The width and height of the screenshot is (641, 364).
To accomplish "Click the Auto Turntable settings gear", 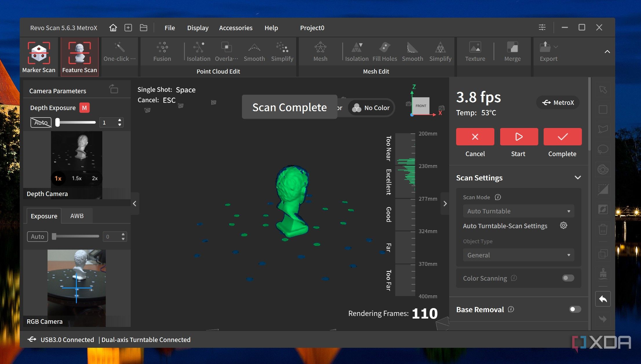I will coord(563,225).
